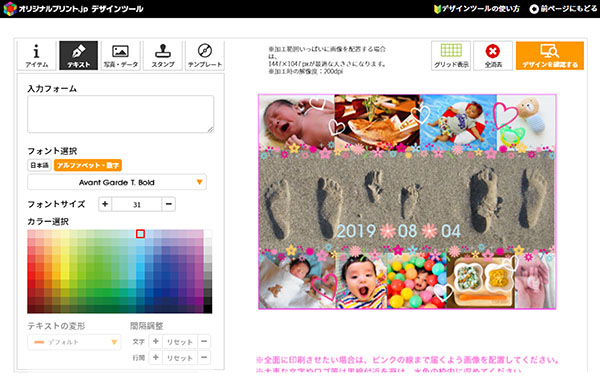Switch font set to アルファベット・数字
This screenshot has width=600, height=384.
(88, 165)
